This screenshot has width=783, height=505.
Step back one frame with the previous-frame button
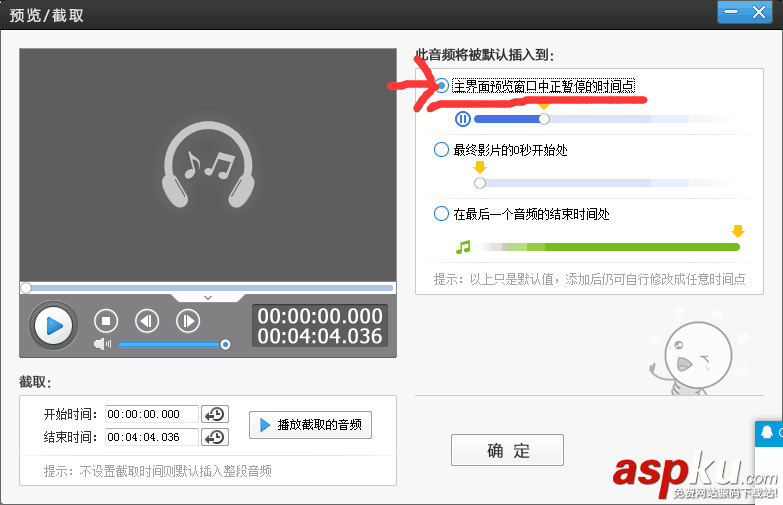point(147,321)
